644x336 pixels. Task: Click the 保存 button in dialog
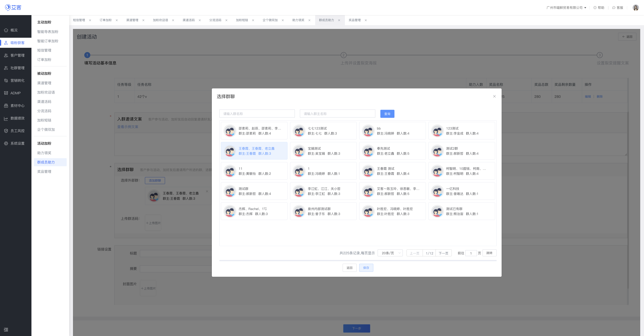point(366,268)
